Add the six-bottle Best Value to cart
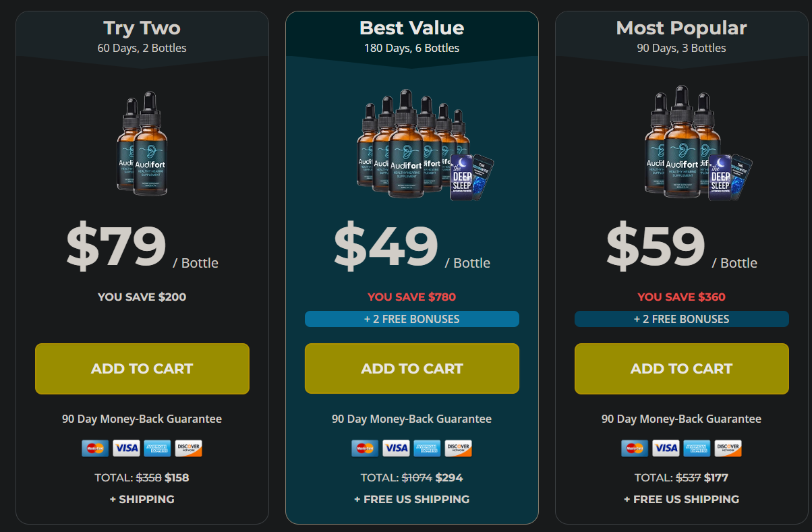812x532 pixels. pos(412,369)
